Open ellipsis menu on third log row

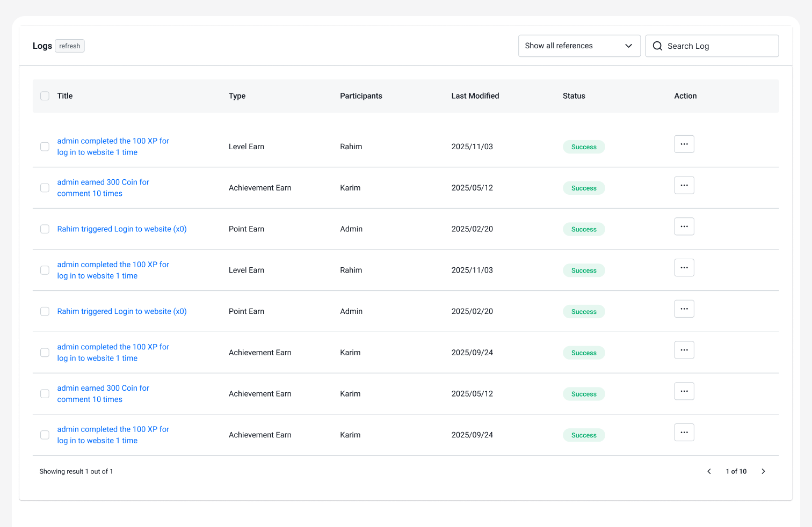pyautogui.click(x=684, y=226)
